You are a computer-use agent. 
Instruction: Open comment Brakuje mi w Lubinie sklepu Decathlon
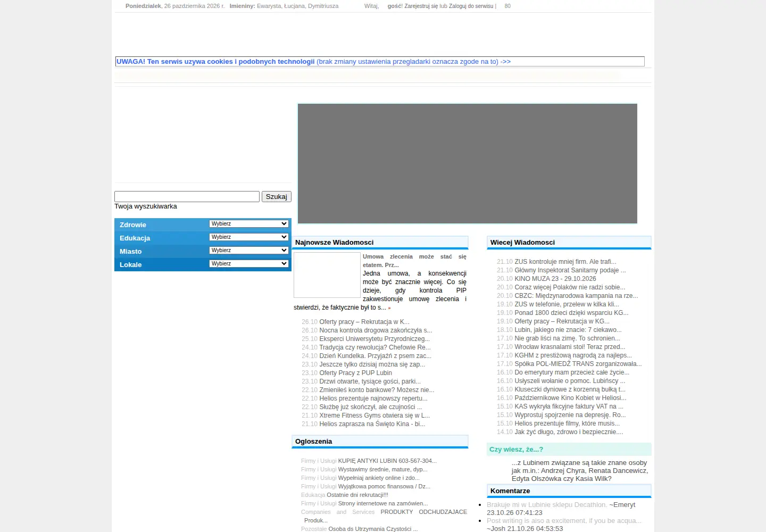tap(547, 505)
